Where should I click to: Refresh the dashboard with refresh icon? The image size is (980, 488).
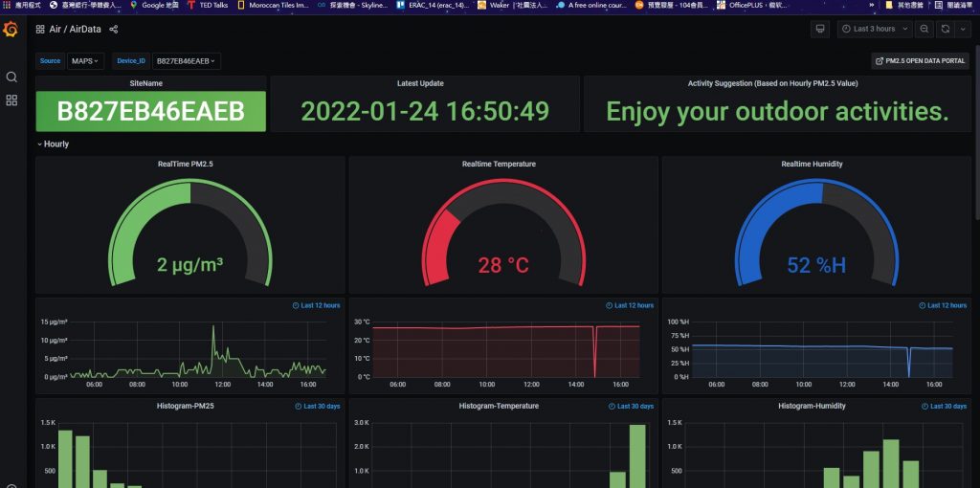click(946, 29)
